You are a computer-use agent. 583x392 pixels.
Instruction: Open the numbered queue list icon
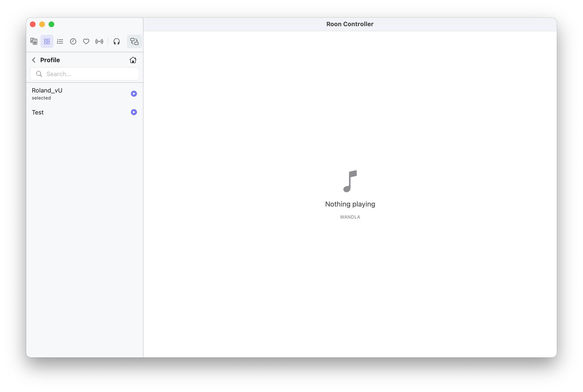(x=60, y=41)
